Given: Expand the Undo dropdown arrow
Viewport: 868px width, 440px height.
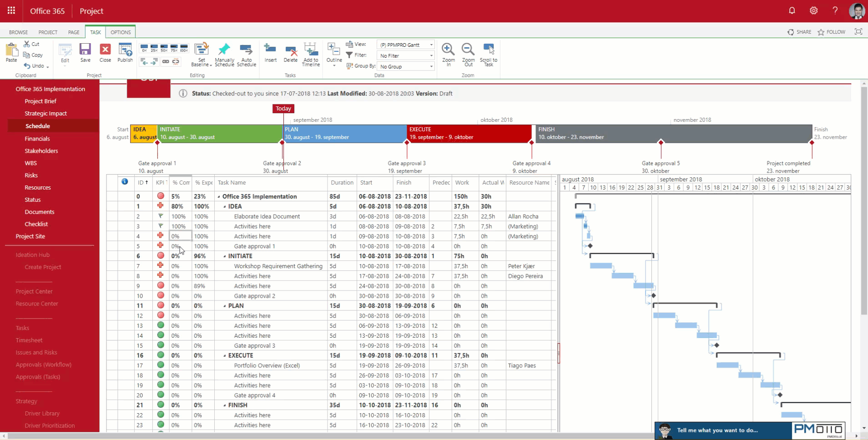Looking at the screenshot, I should (x=47, y=67).
